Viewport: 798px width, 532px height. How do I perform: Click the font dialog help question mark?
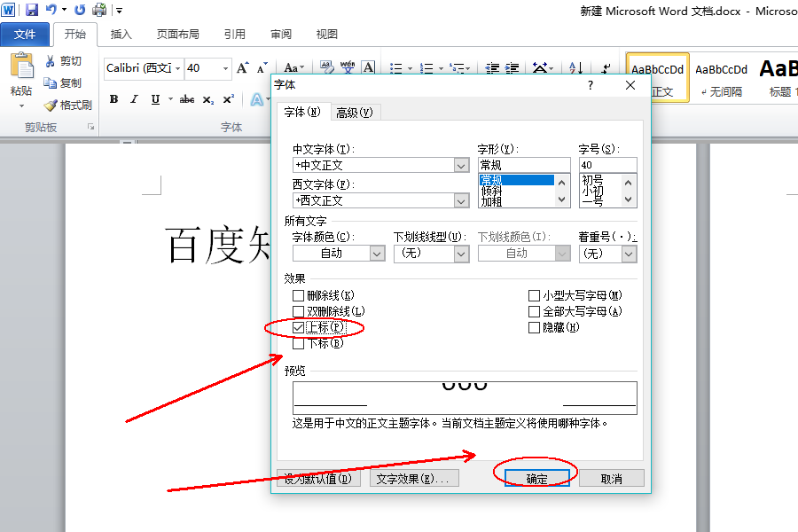(x=591, y=85)
